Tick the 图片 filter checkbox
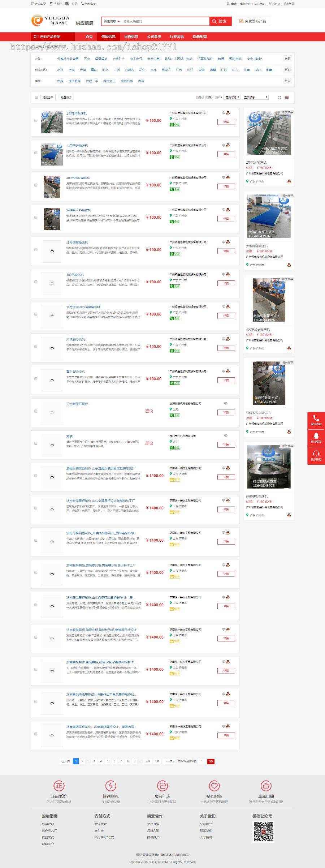Screen dimensions: 325x868 207,97
